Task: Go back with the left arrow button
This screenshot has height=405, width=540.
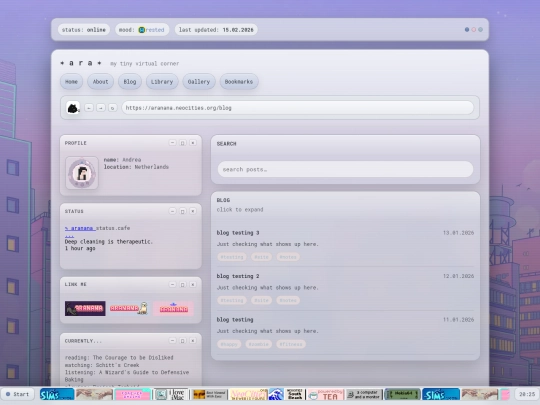Action: [89, 108]
